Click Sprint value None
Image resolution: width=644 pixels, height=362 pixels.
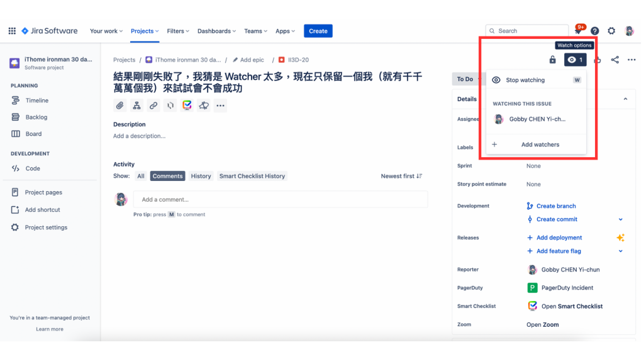click(x=533, y=166)
